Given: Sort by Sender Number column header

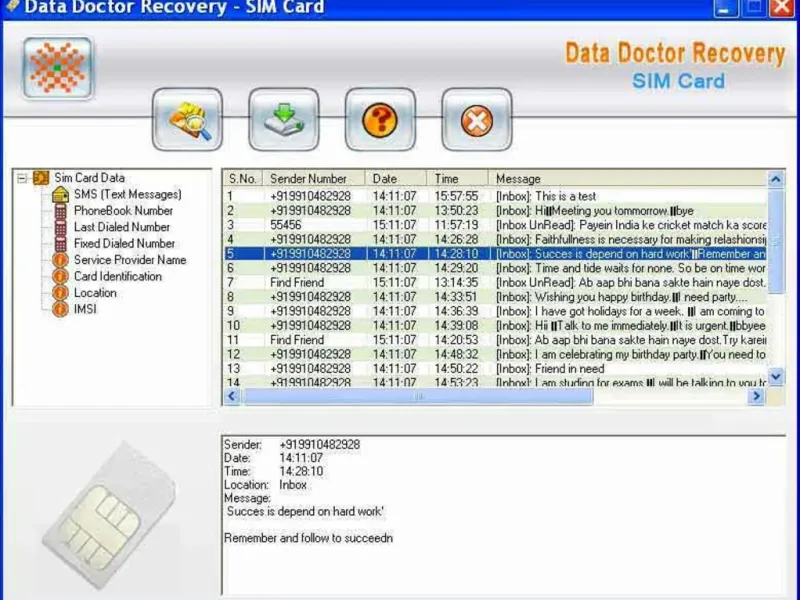Looking at the screenshot, I should point(314,179).
